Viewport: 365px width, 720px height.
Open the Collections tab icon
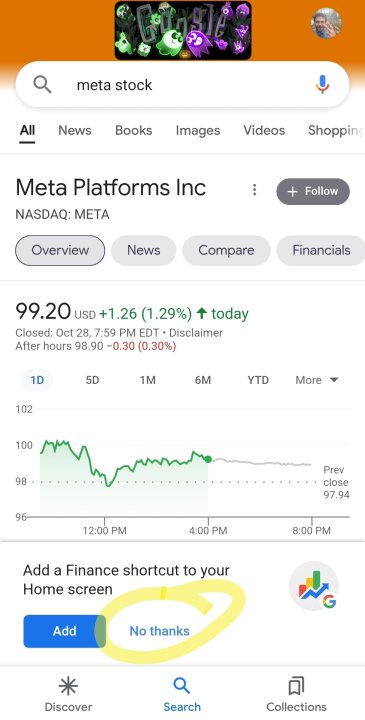(297, 686)
